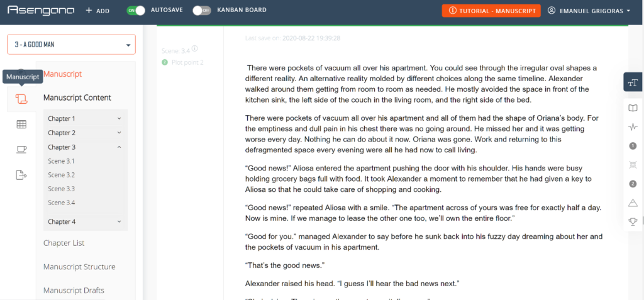Click the triangle icon in right toolbar

click(633, 203)
